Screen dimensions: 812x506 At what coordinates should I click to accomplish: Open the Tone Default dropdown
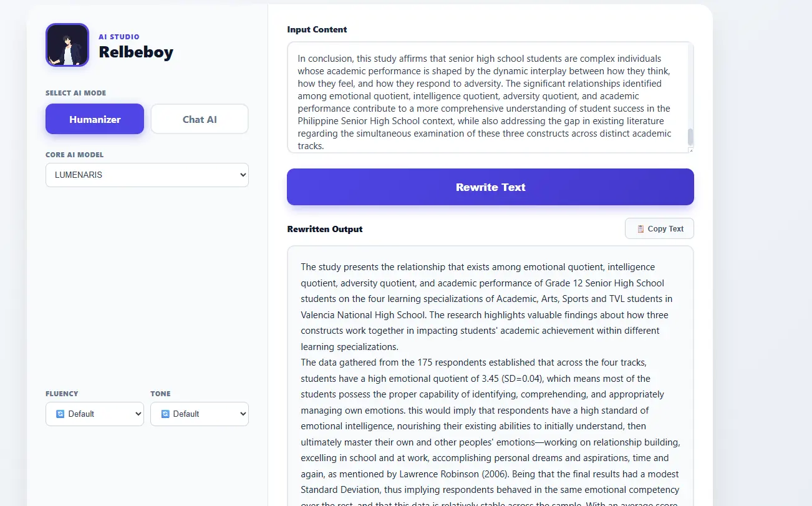[x=200, y=414]
